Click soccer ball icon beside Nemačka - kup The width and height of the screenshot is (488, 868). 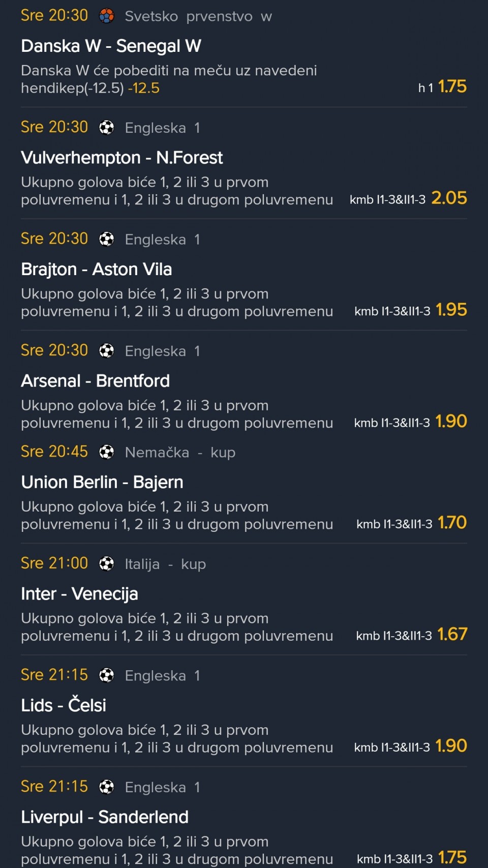pos(106,452)
